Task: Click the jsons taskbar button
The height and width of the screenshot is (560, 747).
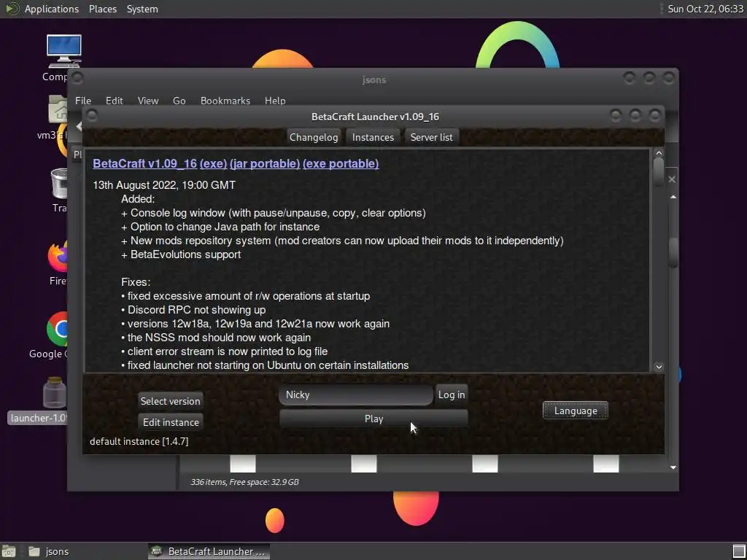Action: point(49,551)
